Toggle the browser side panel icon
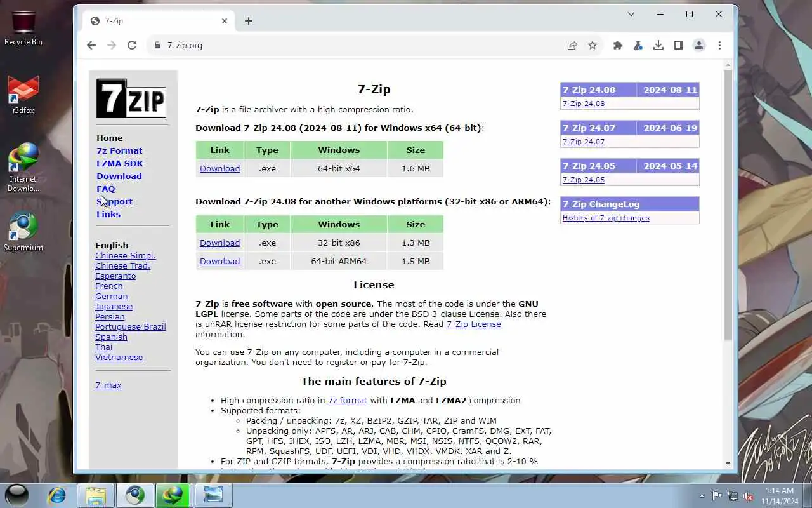The image size is (812, 508). 679,45
